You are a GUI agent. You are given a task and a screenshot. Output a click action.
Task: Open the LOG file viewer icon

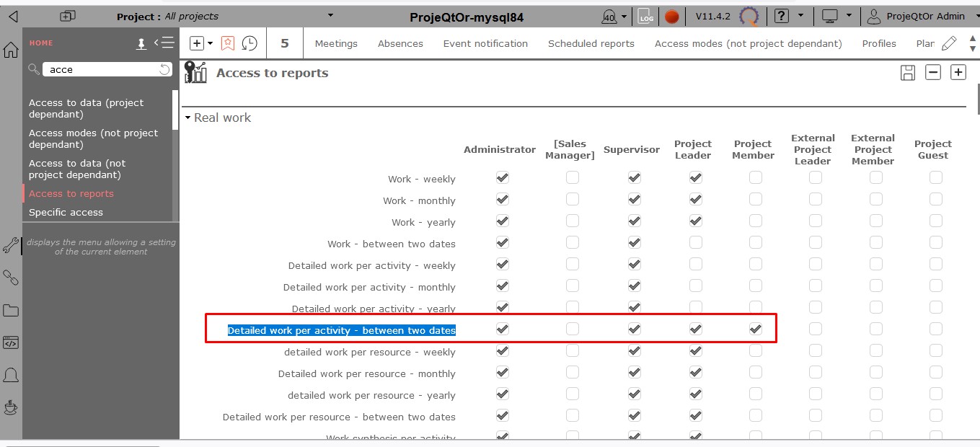645,16
